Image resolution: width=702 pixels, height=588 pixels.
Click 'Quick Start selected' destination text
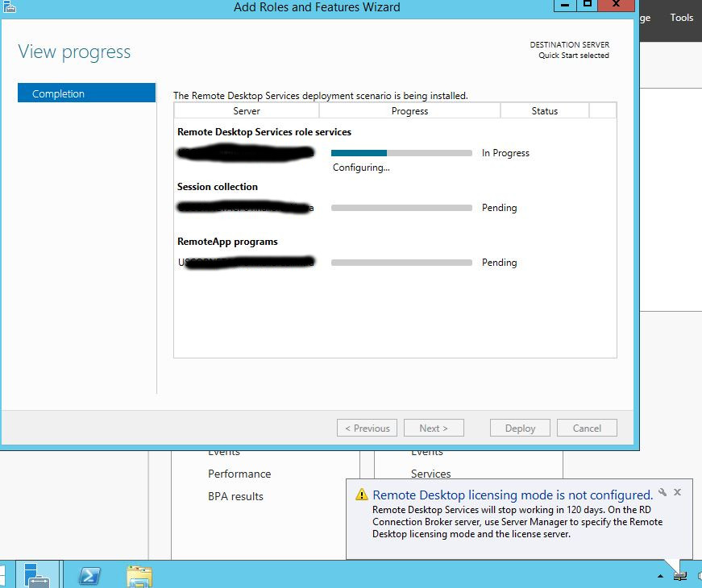(574, 56)
